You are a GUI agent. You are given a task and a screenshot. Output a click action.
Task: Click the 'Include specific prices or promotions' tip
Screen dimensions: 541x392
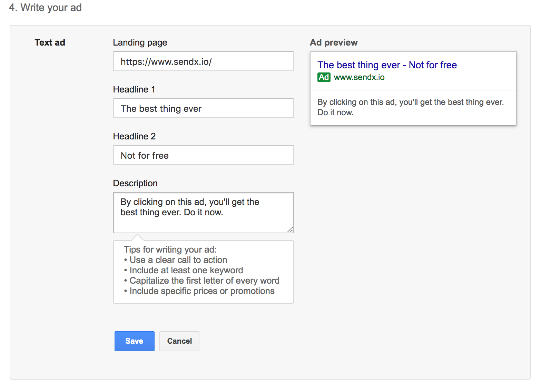(x=202, y=291)
